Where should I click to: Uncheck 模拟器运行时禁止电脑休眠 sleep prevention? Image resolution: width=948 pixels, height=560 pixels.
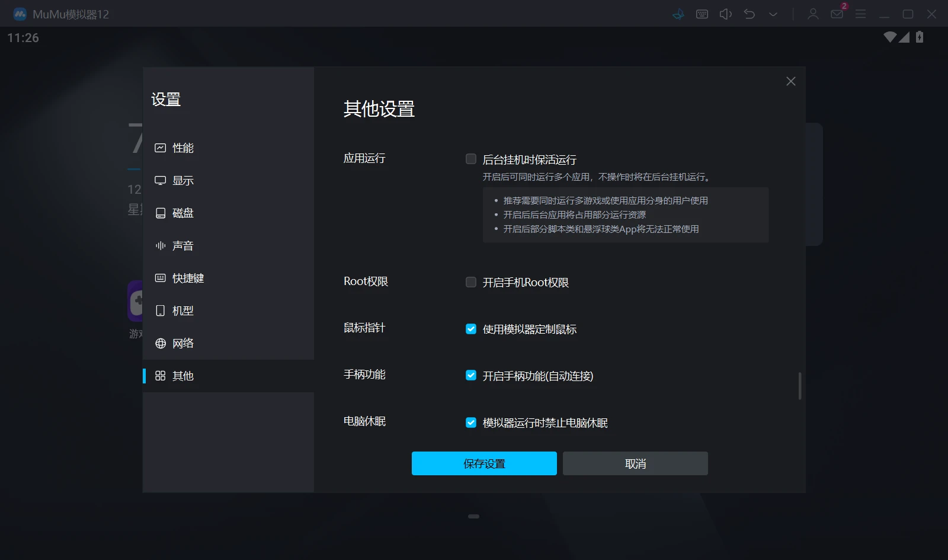[x=471, y=423]
